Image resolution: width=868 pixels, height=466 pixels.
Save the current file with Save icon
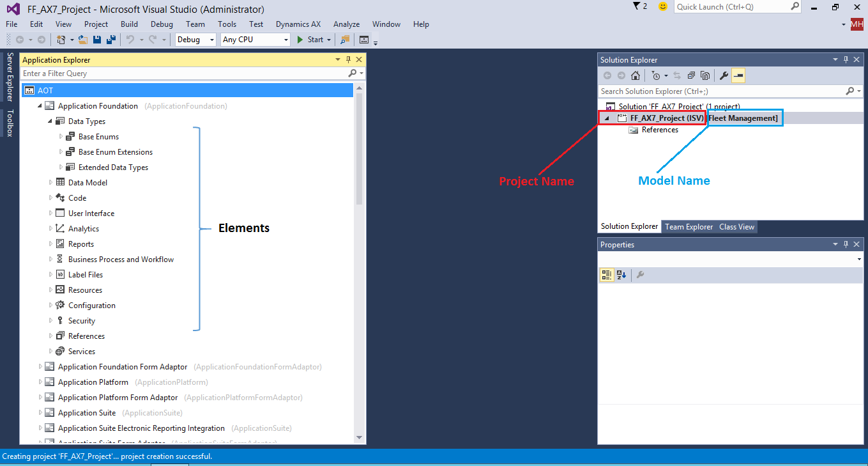pyautogui.click(x=97, y=40)
